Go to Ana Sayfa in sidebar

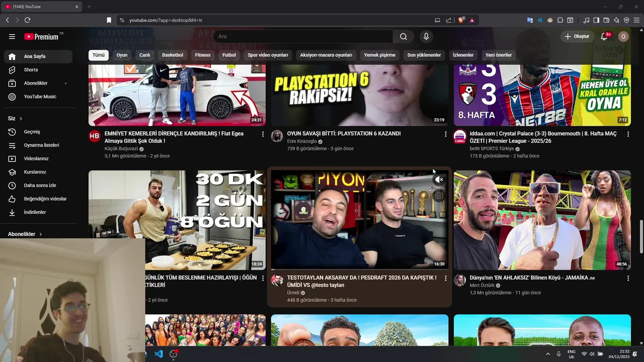(x=38, y=56)
